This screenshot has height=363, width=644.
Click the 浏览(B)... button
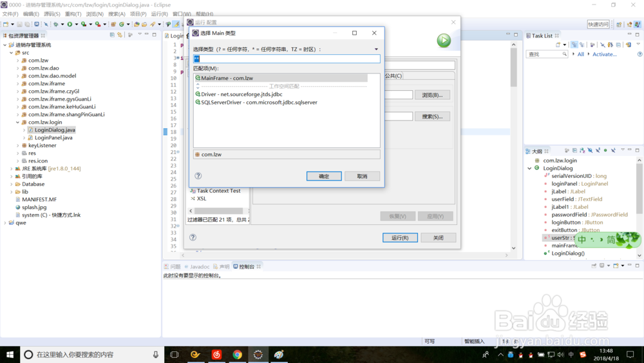click(433, 95)
